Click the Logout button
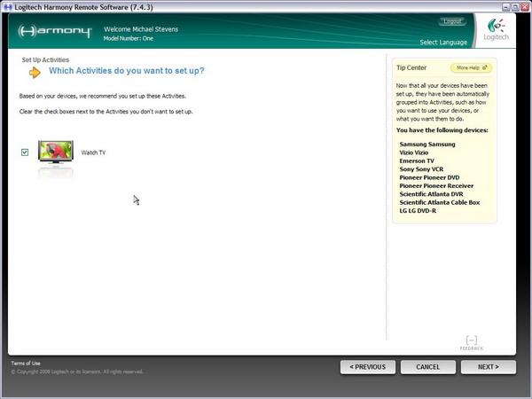Image resolution: width=532 pixels, height=399 pixels. [x=452, y=21]
